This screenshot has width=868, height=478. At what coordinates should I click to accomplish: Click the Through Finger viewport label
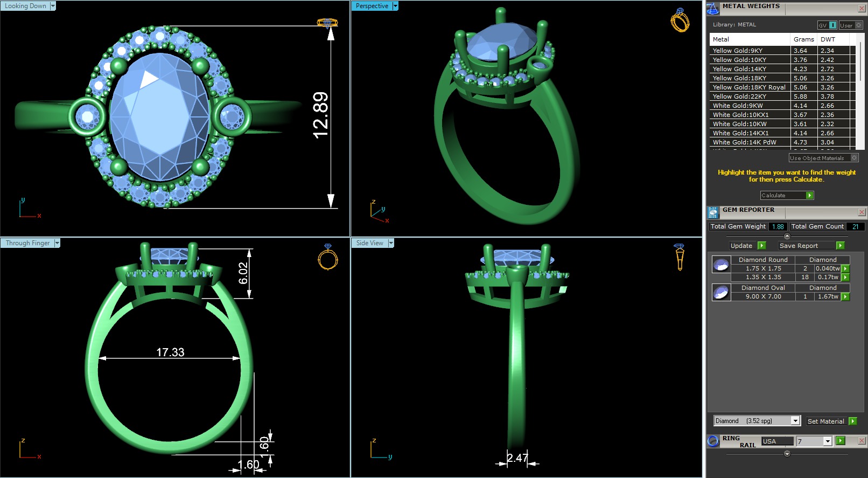[27, 243]
